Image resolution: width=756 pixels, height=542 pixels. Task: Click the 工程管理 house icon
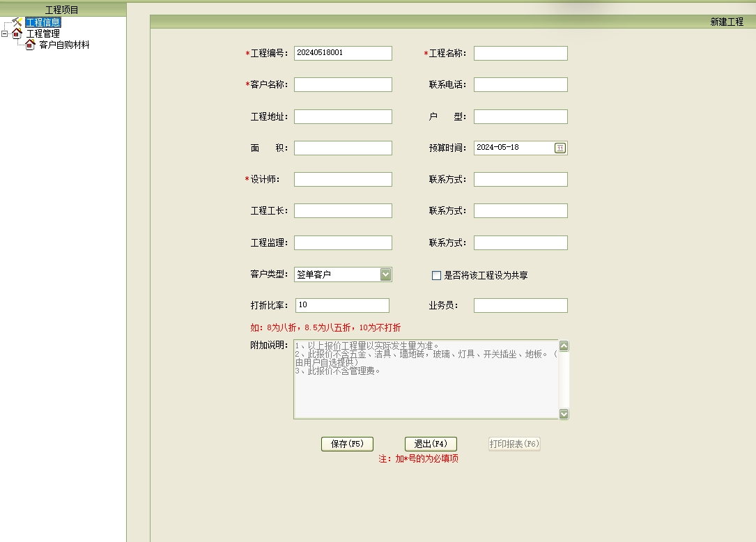pos(17,33)
